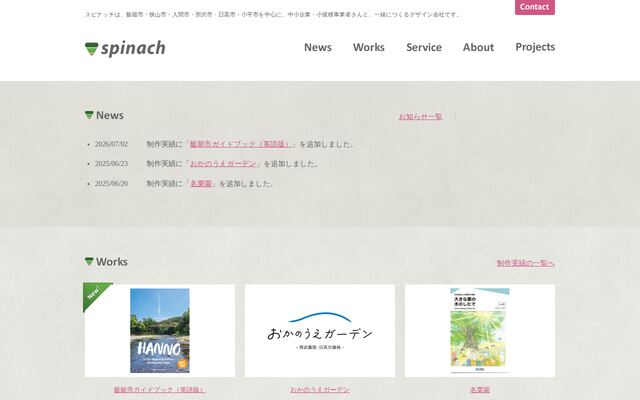The image size is (640, 400).
Task: Open the 名栗園 booklet thumbnail
Action: (480, 331)
